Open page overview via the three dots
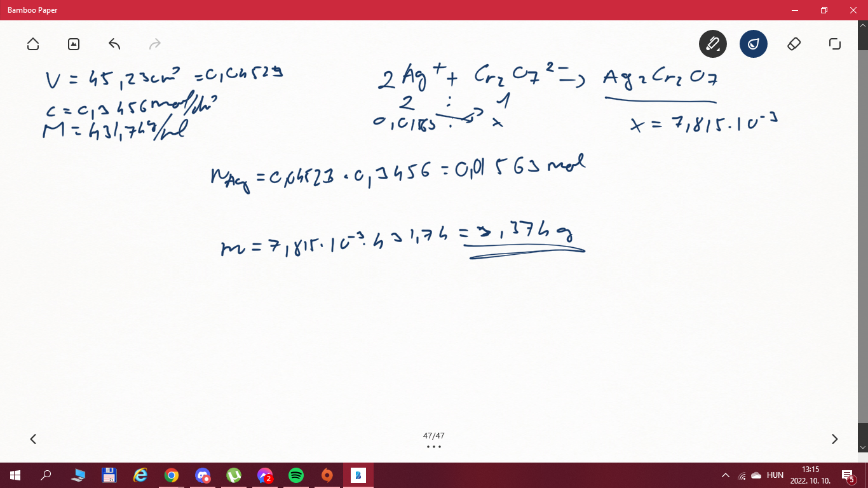The width and height of the screenshot is (868, 488). pyautogui.click(x=433, y=447)
